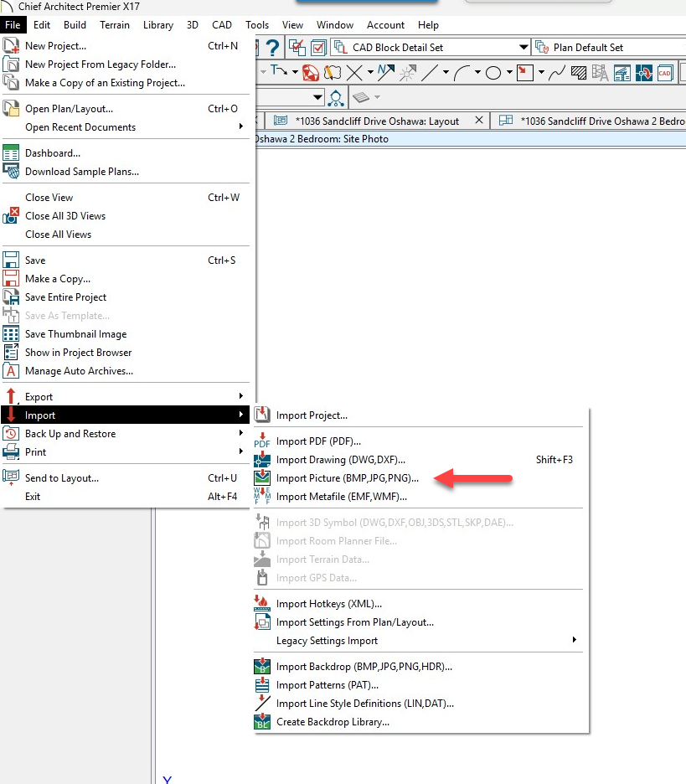Choose Create Backdrop Library

pos(419,723)
